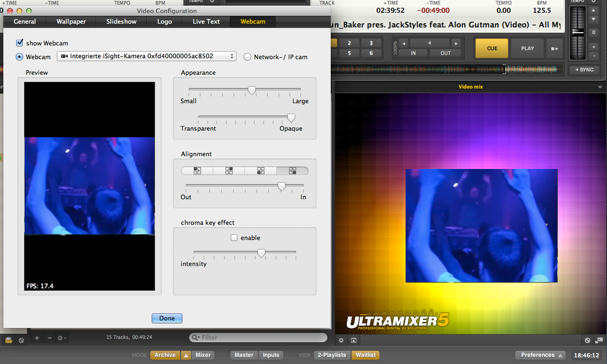Open the Logo tab
This screenshot has height=364, width=607.
(x=164, y=21)
